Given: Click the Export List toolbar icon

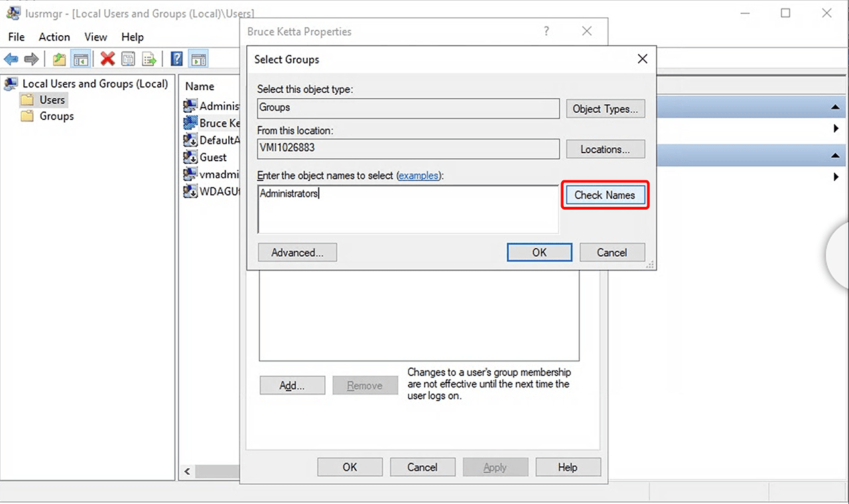Looking at the screenshot, I should [149, 59].
